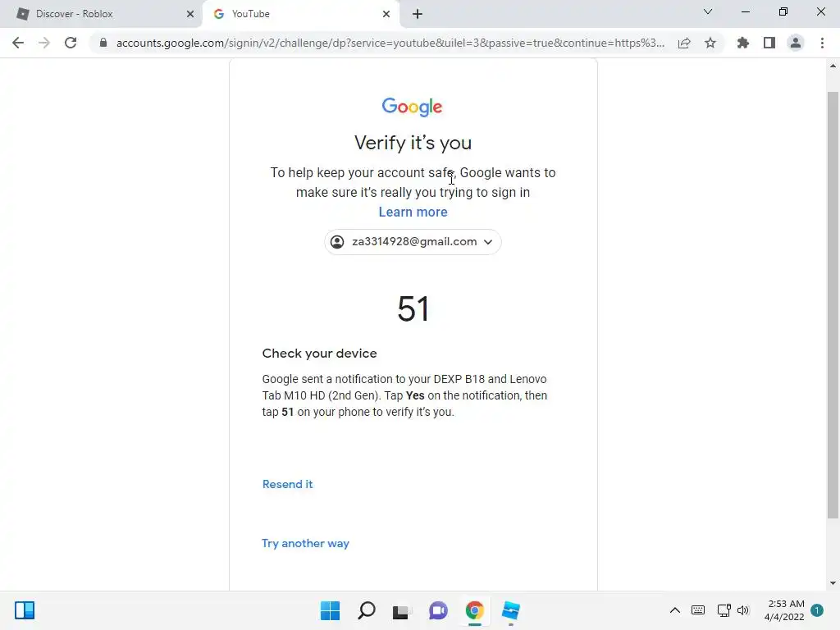Open the network status tray icon
840x630 pixels.
tap(724, 610)
